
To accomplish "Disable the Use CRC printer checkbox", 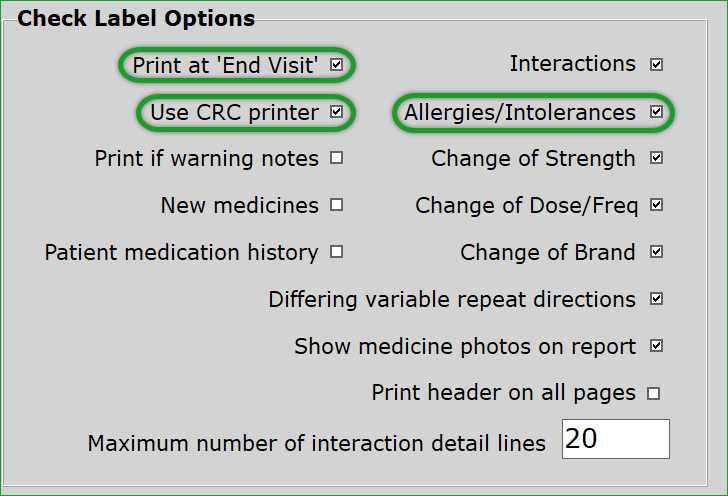I will [x=337, y=112].
